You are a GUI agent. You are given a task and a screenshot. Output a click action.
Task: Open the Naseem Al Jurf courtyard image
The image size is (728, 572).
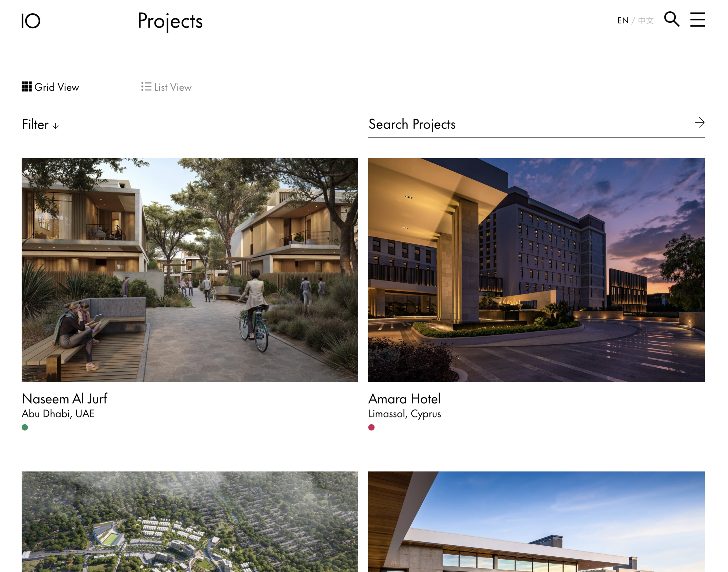(x=190, y=270)
